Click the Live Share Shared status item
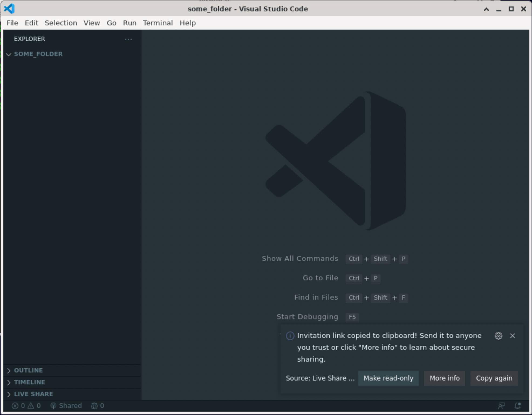Screen dimensions: 532x415 [x=66, y=406]
